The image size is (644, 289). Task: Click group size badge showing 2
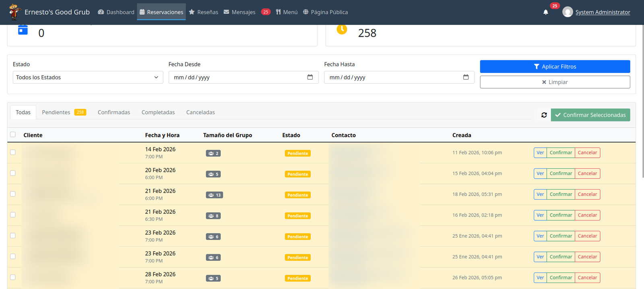(x=213, y=153)
